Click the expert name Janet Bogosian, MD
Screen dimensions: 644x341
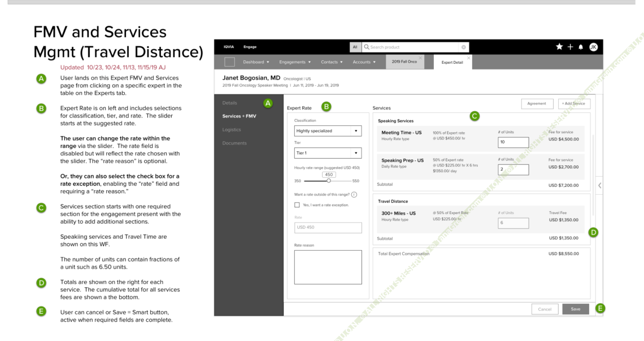click(251, 77)
